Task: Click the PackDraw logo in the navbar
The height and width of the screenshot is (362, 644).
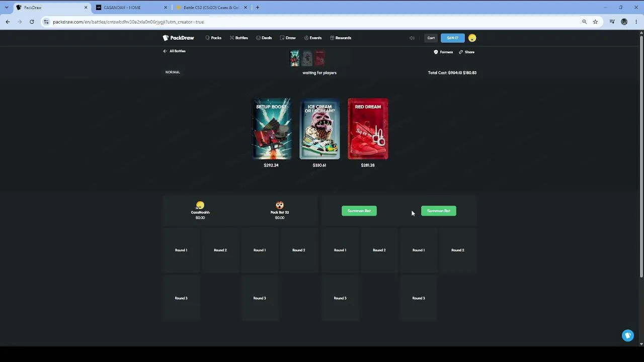Action: pyautogui.click(x=178, y=38)
